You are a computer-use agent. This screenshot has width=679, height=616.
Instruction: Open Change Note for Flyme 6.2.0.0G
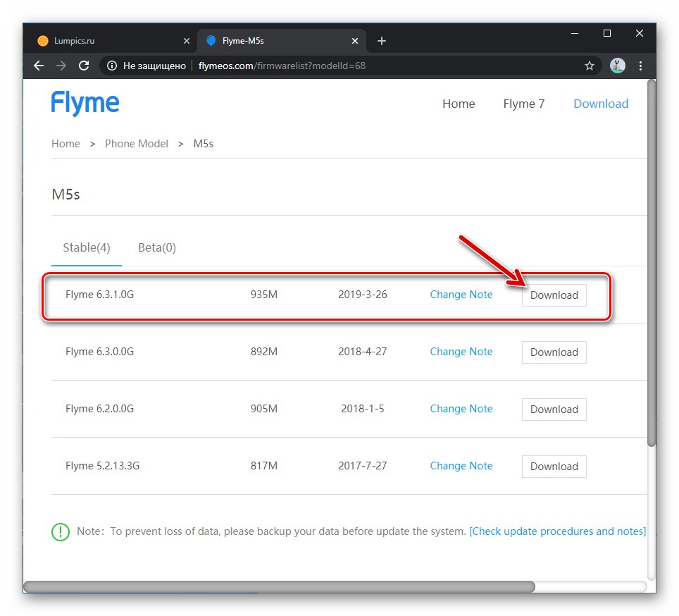[461, 409]
